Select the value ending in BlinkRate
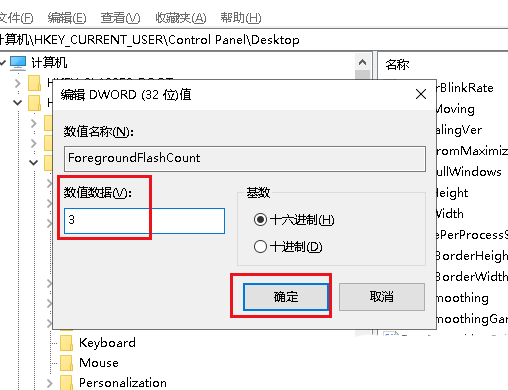The image size is (508, 390). (465, 88)
